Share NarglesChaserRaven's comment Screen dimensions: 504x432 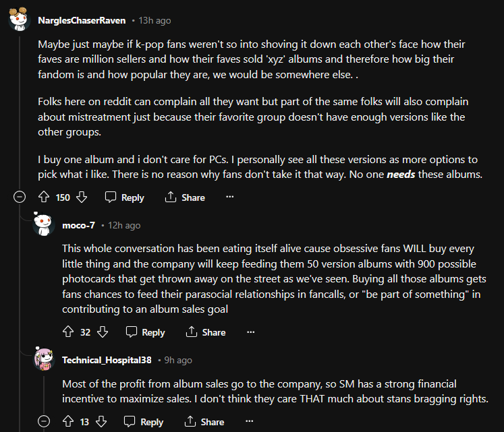185,197
